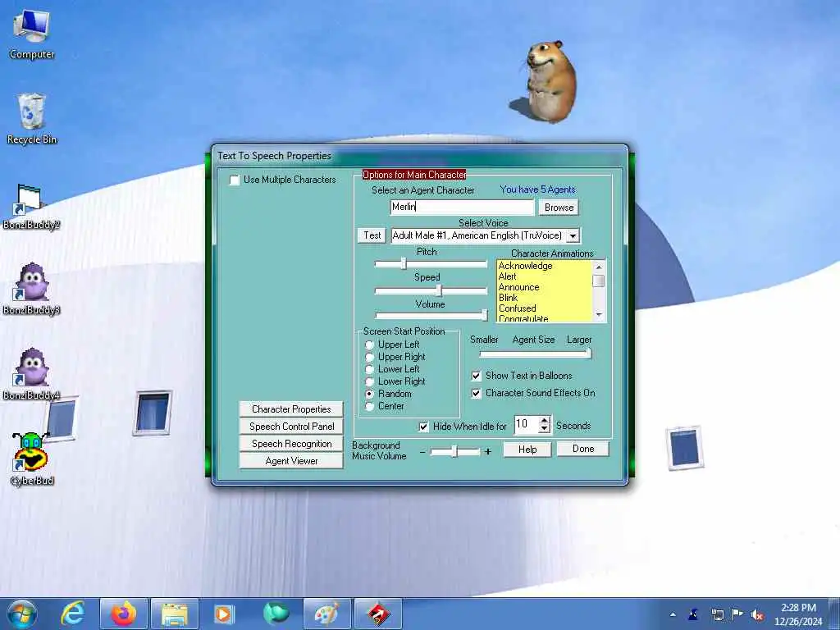Open Windows Media Player in taskbar
This screenshot has height=630, width=840.
[224, 614]
